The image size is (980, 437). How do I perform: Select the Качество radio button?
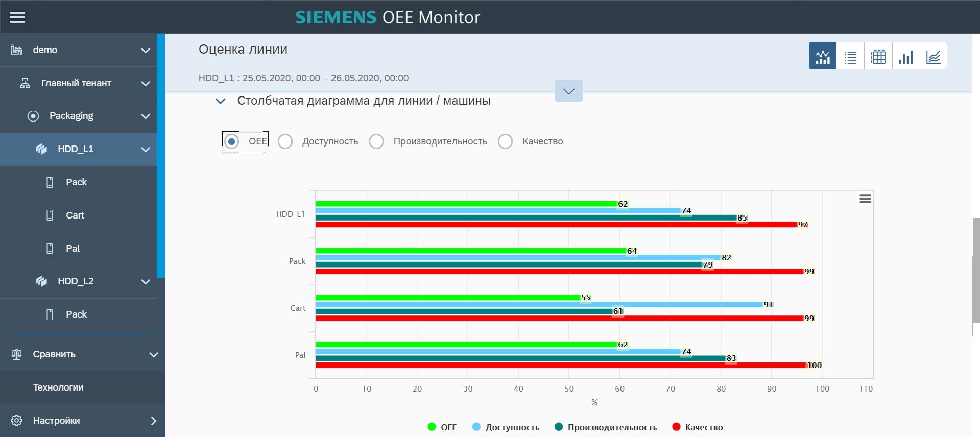[x=505, y=141]
